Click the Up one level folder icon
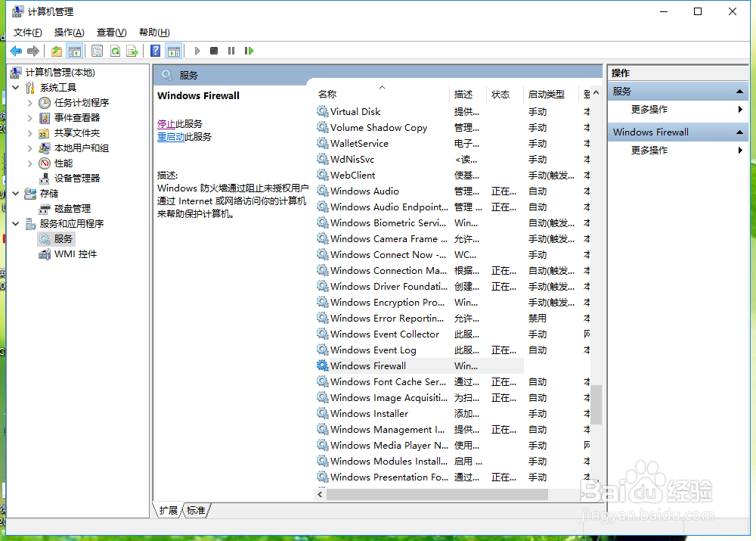756x541 pixels. (57, 51)
